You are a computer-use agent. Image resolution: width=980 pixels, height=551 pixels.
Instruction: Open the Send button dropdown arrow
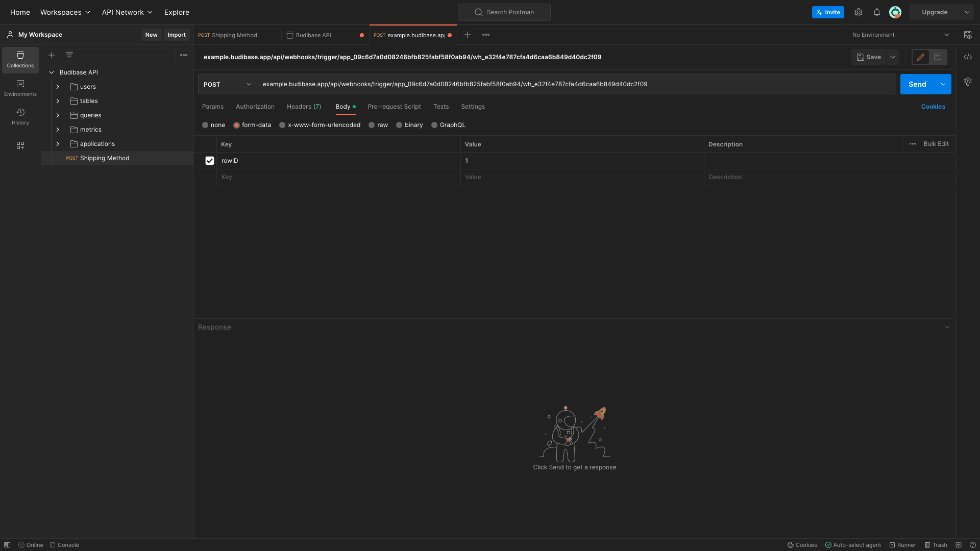click(943, 84)
